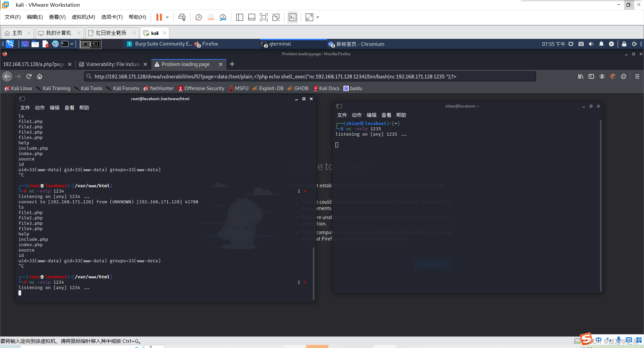The image size is (644, 348).
Task: Open Exploit-DB bookmark
Action: (x=268, y=88)
